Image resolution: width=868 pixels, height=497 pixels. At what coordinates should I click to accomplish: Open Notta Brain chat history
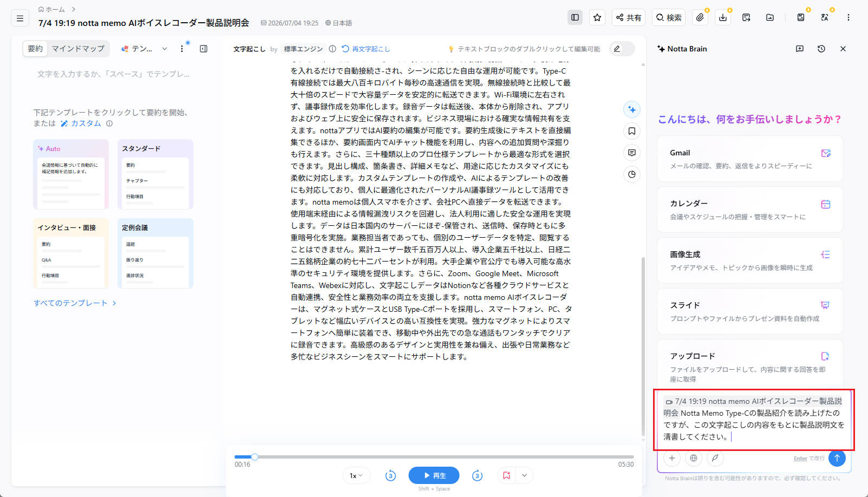[821, 49]
